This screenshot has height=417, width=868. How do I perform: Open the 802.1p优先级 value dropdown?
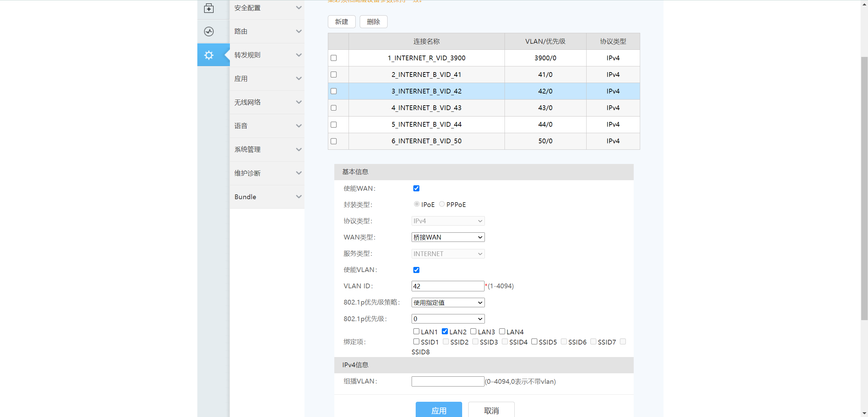coord(448,319)
